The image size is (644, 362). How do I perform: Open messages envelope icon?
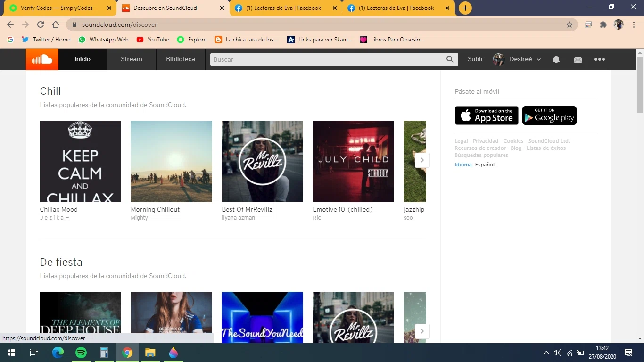pyautogui.click(x=578, y=59)
